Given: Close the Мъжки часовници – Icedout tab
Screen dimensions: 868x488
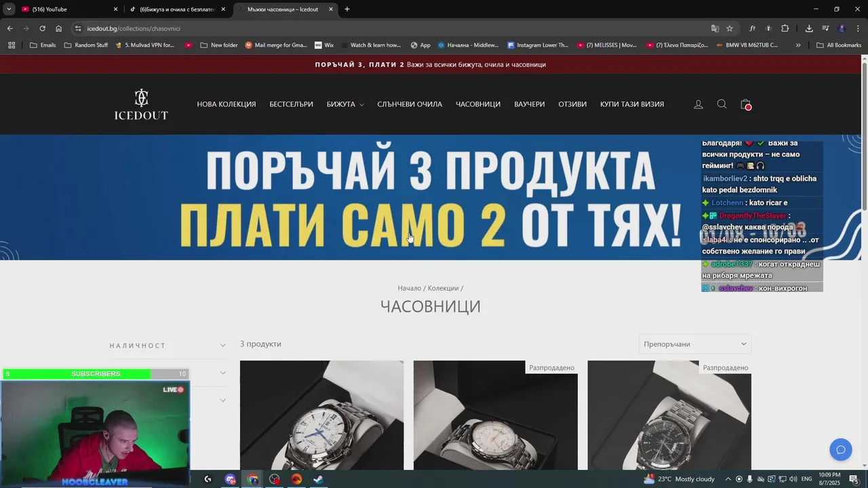Looking at the screenshot, I should pyautogui.click(x=331, y=9).
